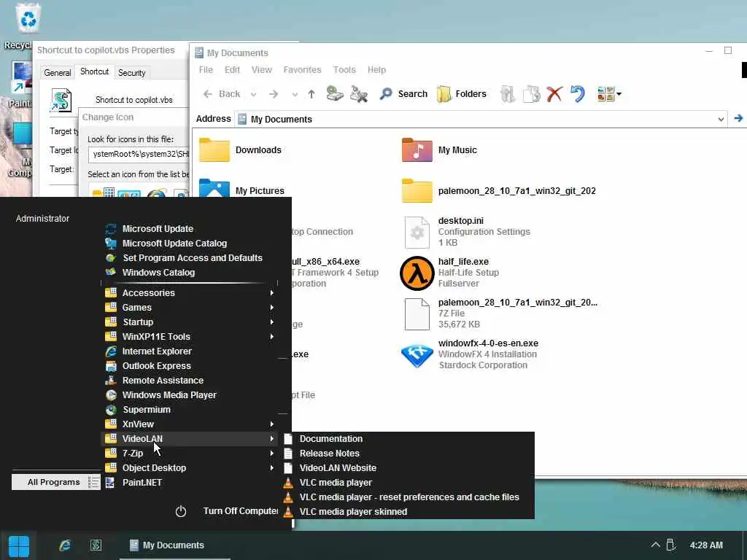This screenshot has width=747, height=560.
Task: Open the Help menu
Action: tap(376, 69)
